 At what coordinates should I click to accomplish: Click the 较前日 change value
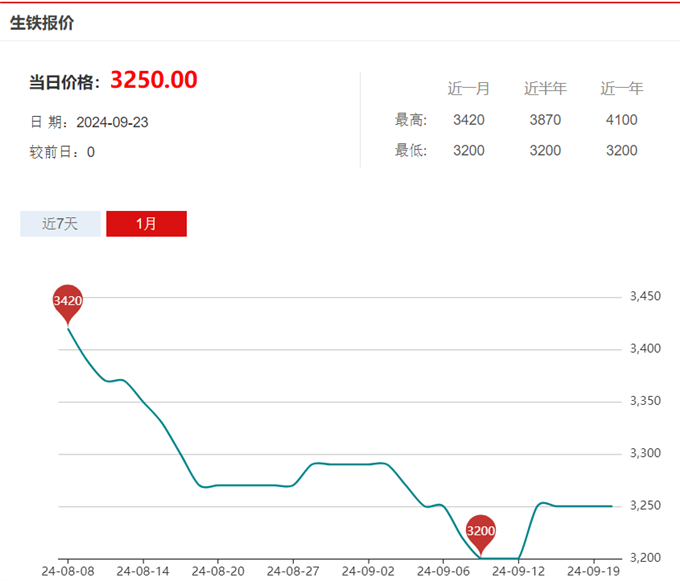tap(91, 152)
